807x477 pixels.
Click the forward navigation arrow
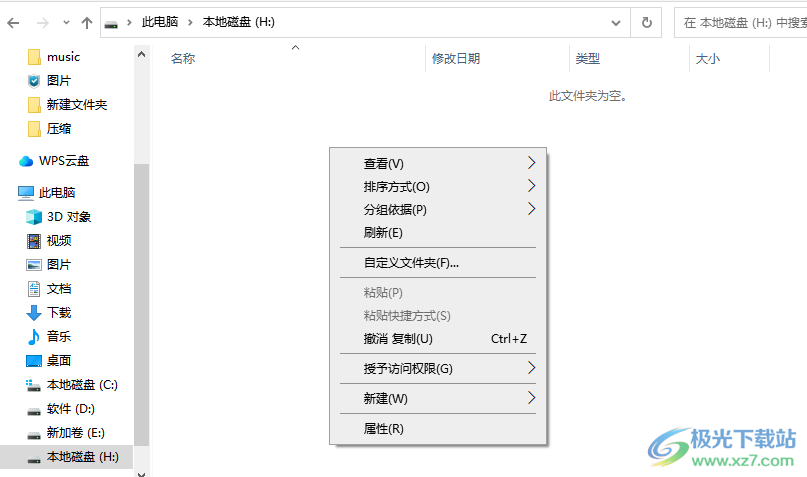pos(43,23)
